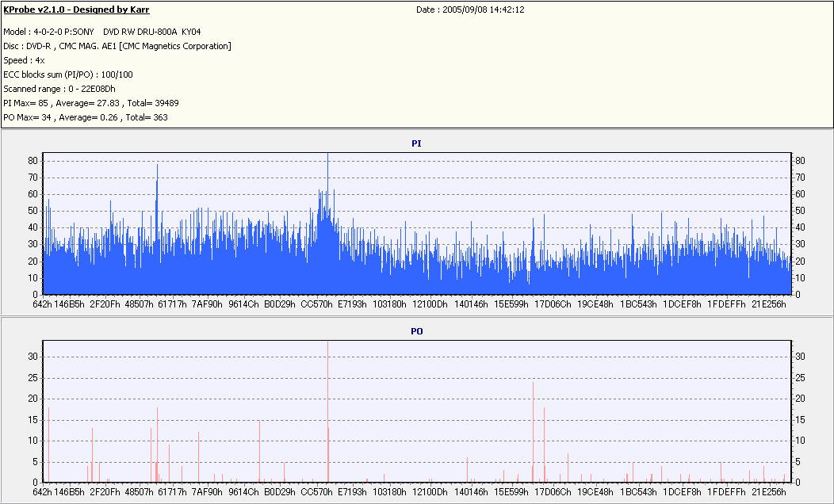The width and height of the screenshot is (834, 504).
Task: Select "Scanned range : 0 - 22E08Dh" text
Action: [x=59, y=89]
